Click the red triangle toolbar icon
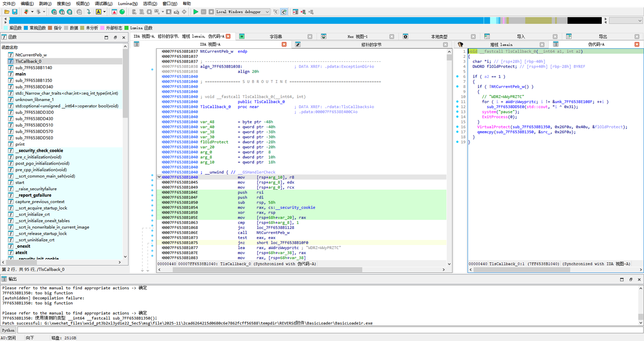The width and height of the screenshot is (644, 341). tap(114, 12)
